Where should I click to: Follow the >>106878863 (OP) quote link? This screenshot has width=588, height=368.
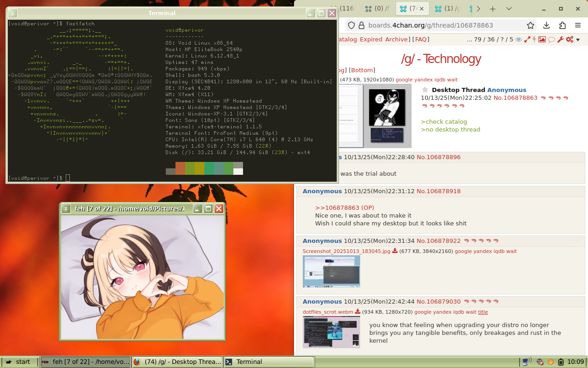coord(345,208)
